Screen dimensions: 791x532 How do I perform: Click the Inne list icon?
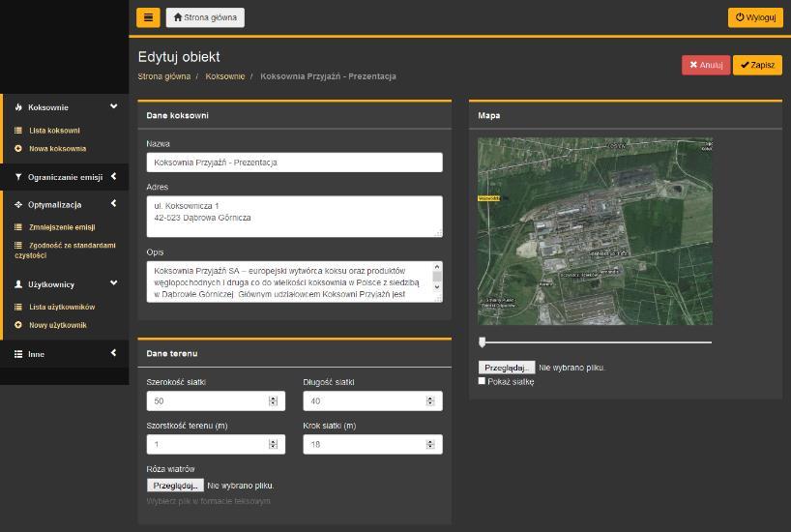[x=18, y=354]
